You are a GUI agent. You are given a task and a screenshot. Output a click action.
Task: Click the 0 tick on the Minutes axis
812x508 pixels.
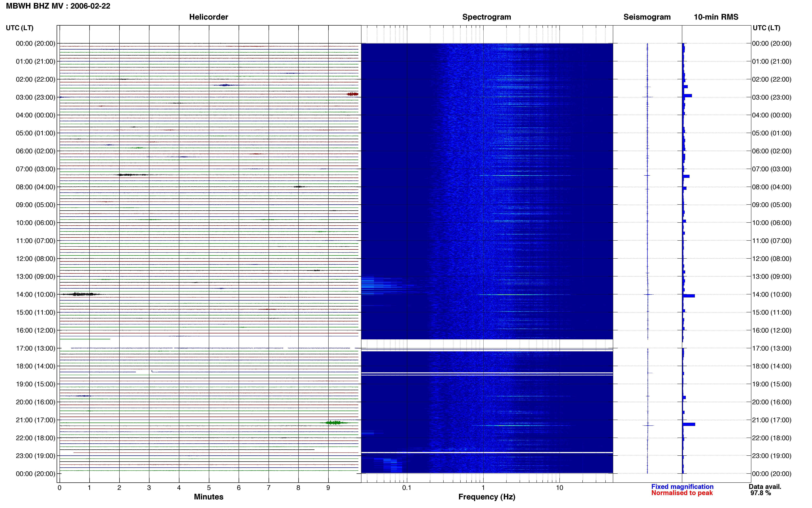[59, 487]
